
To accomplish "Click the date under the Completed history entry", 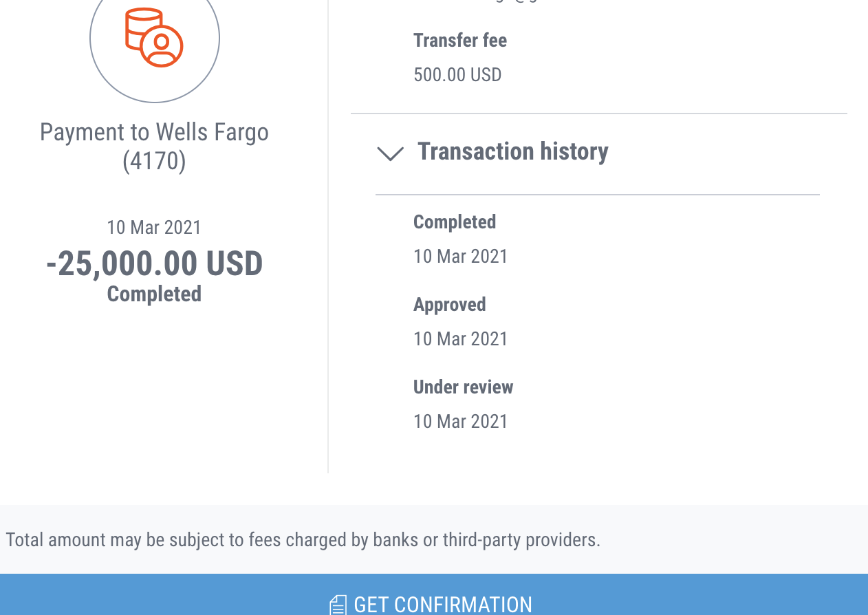I will tap(460, 257).
